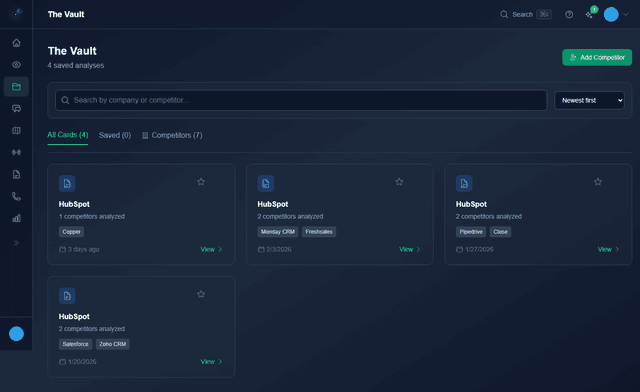Click the Zoho CRM competitor tag
640x392 pixels.
point(113,344)
